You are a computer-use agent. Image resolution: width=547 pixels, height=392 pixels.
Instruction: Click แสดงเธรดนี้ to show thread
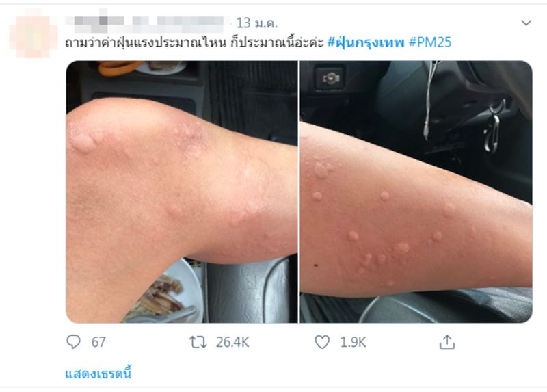[x=98, y=374]
